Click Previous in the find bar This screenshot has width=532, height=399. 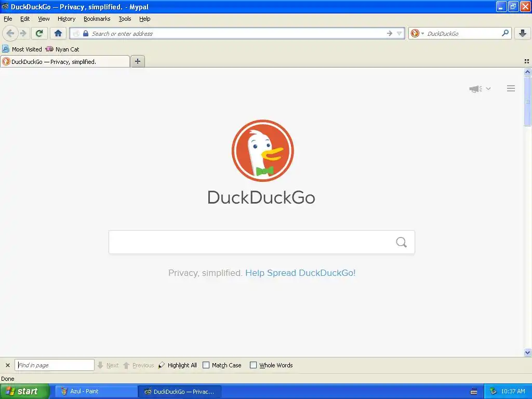(138, 365)
